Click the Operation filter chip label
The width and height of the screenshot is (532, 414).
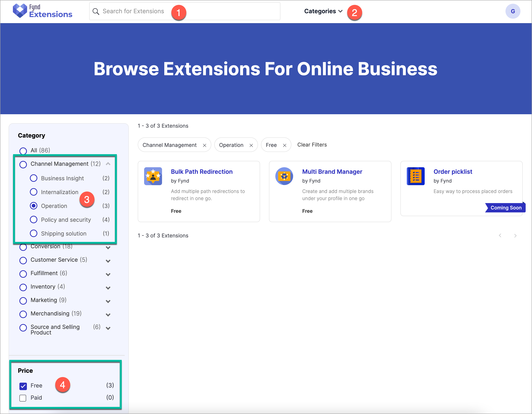231,145
